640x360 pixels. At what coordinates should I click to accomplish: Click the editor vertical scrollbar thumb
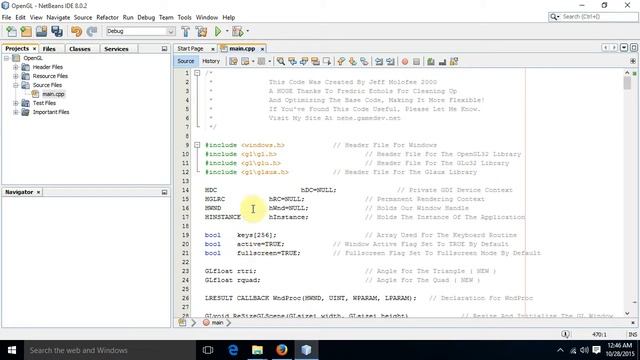(x=627, y=83)
